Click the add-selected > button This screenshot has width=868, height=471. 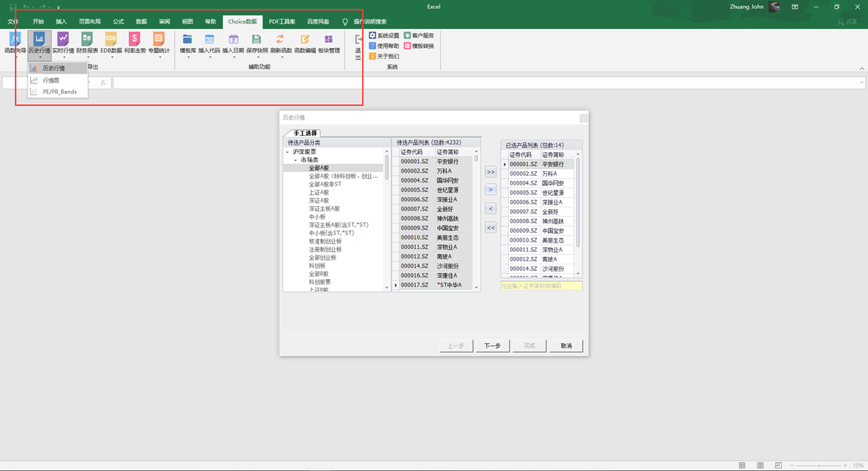pos(490,190)
